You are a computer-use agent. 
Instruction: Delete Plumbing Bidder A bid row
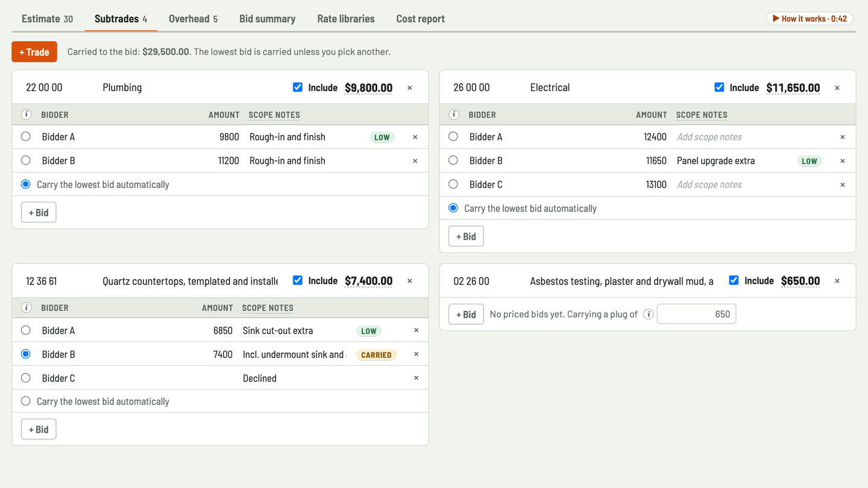(415, 137)
